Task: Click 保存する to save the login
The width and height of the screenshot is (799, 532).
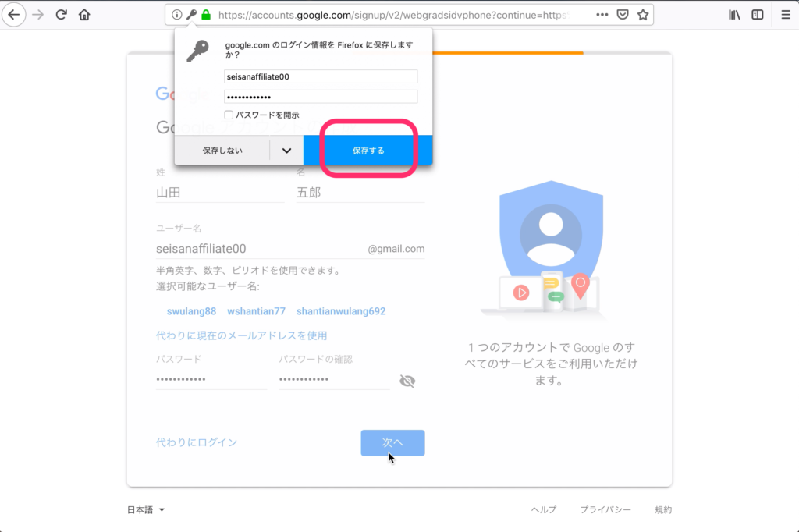Action: 368,150
